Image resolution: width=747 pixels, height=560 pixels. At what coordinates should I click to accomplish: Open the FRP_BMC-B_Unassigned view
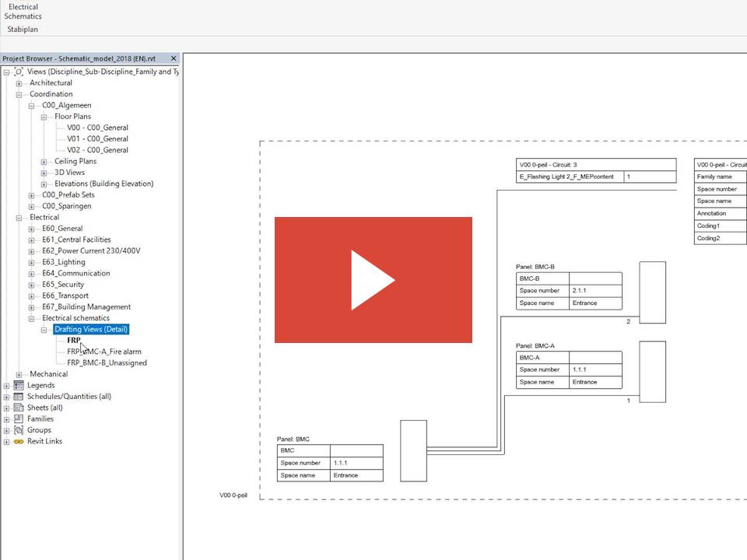tap(107, 363)
